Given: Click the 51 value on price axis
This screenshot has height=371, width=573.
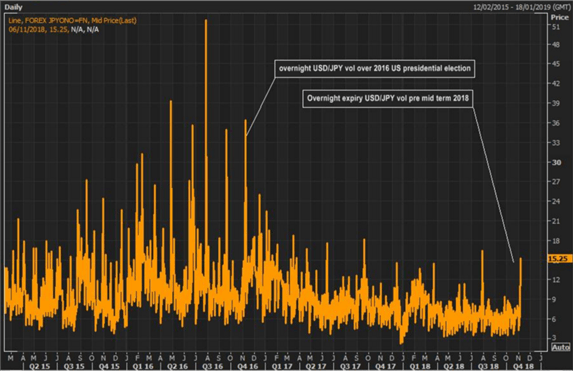Looking at the screenshot, I should click(556, 27).
